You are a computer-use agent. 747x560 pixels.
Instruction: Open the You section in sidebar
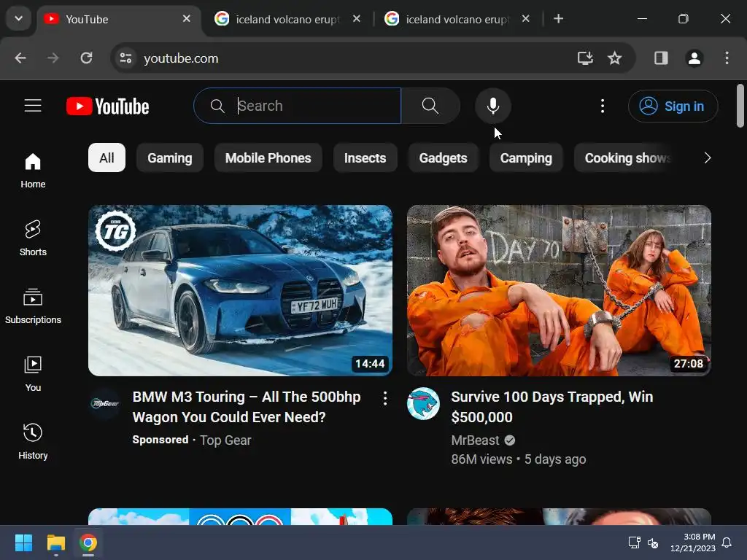[33, 374]
